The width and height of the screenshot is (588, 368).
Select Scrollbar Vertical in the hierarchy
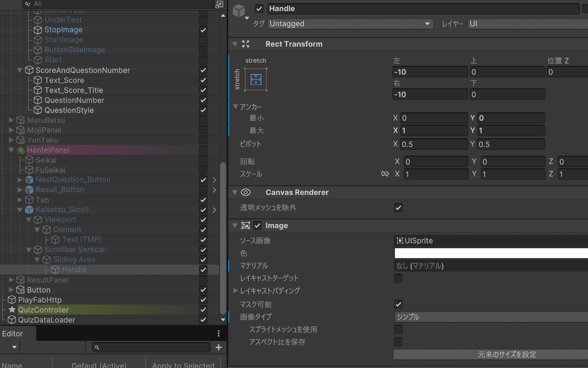[x=74, y=249]
